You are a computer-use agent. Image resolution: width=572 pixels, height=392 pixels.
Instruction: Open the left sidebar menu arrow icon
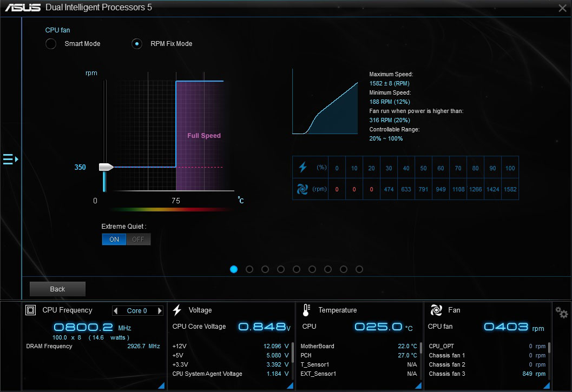tap(11, 159)
